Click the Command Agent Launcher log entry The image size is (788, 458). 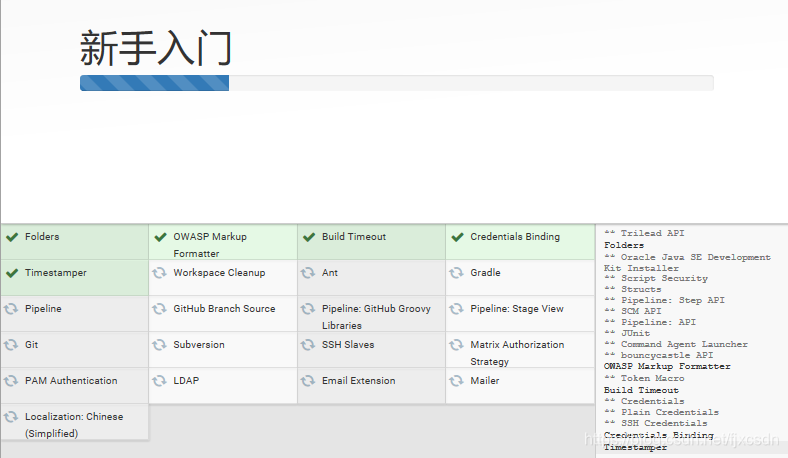coord(676,344)
